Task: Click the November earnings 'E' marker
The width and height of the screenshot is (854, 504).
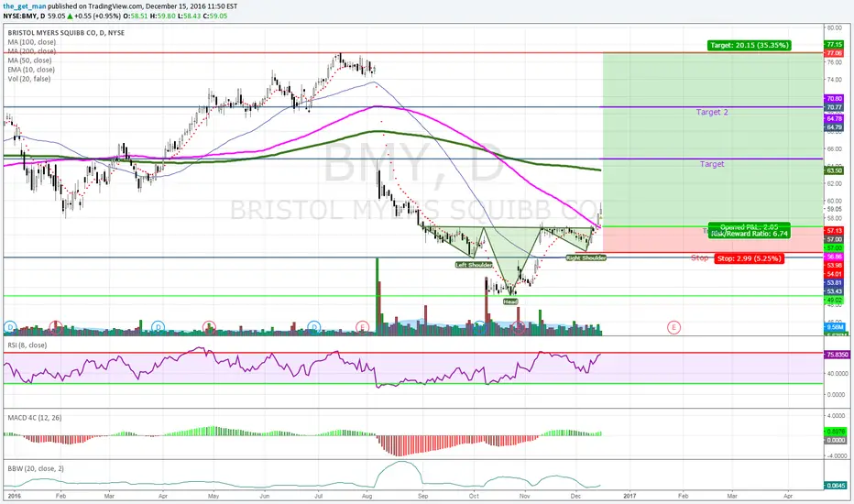Action: (520, 327)
